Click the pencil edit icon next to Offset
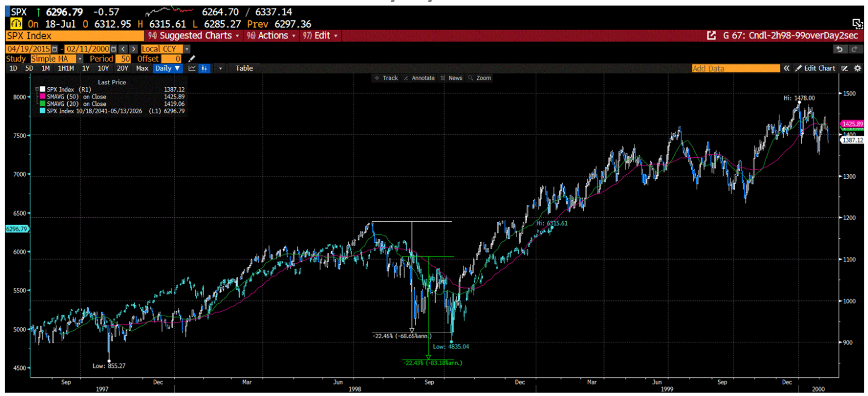 click(x=191, y=59)
